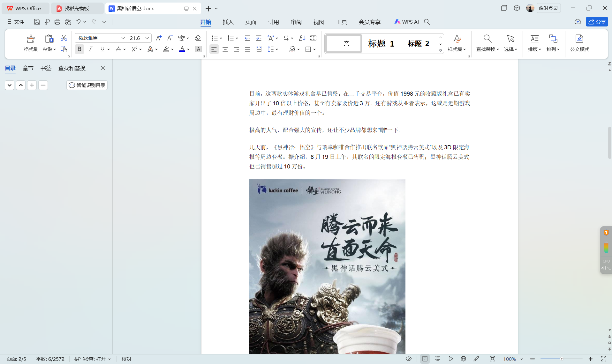Viewport: 612px width, 364px height.
Task: Click the eye protection mode icon in status bar
Action: (408, 359)
